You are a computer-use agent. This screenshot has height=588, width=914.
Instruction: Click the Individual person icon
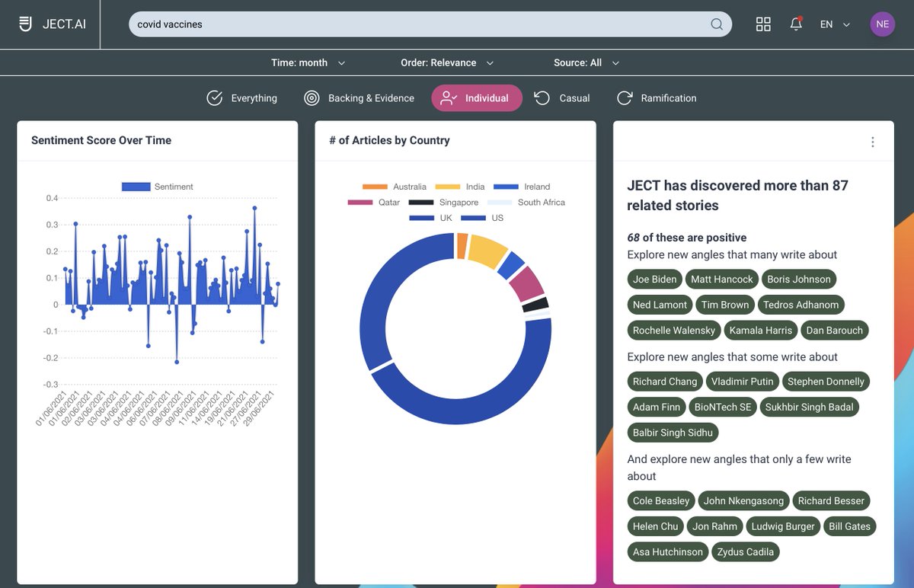click(x=449, y=98)
